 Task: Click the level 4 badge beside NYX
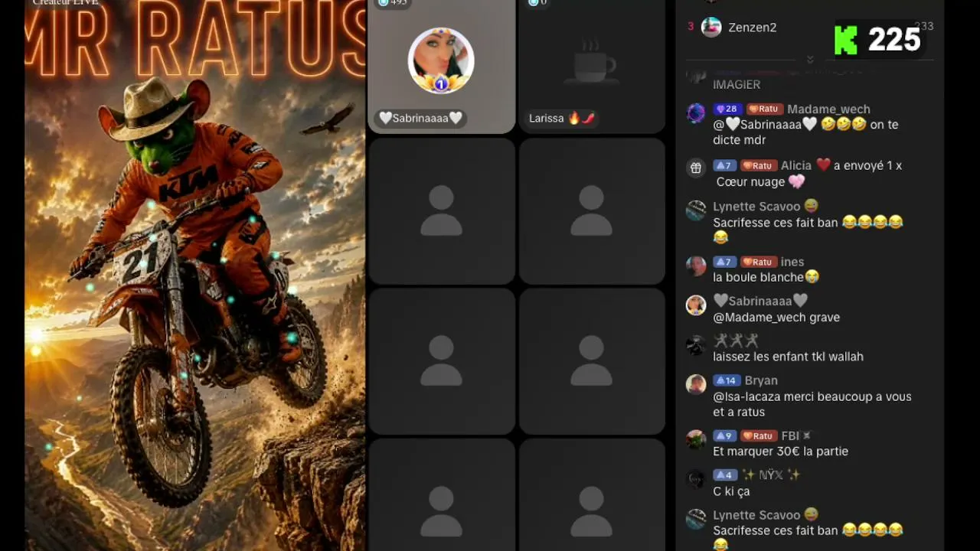coord(725,475)
